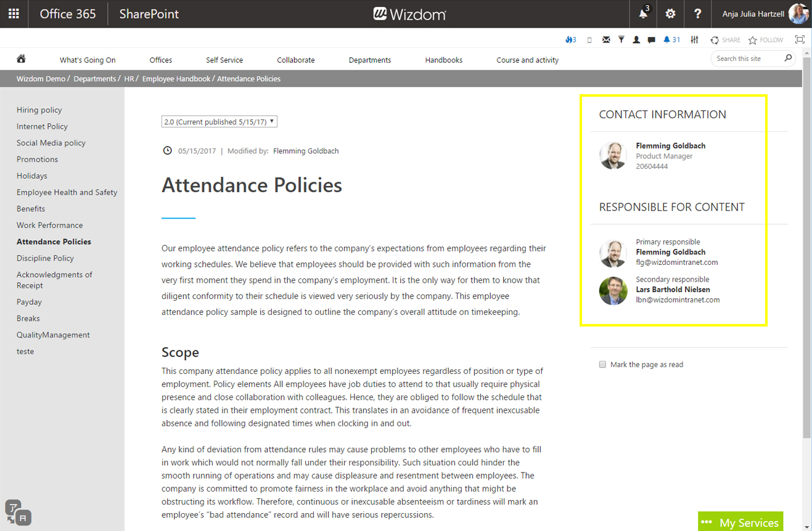This screenshot has height=531, width=812.
Task: Open Acknowledgments of Receipt page
Action: 54,280
